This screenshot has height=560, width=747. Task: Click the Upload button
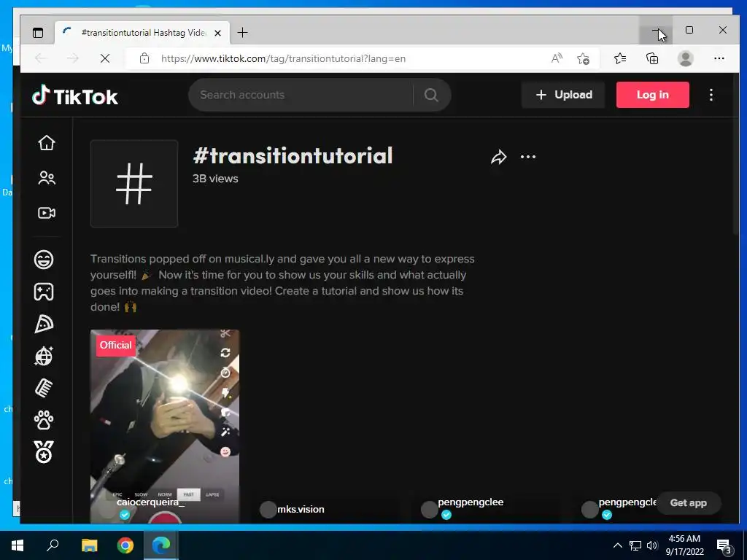[564, 95]
